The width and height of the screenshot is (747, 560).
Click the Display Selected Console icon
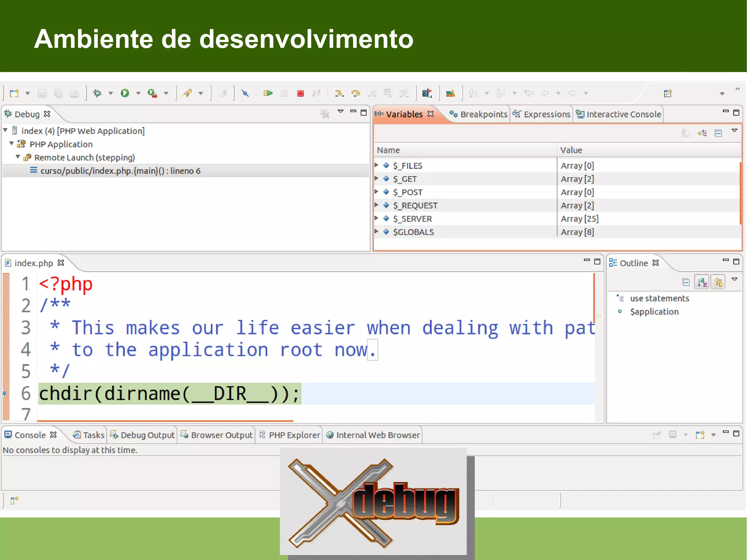point(673,435)
